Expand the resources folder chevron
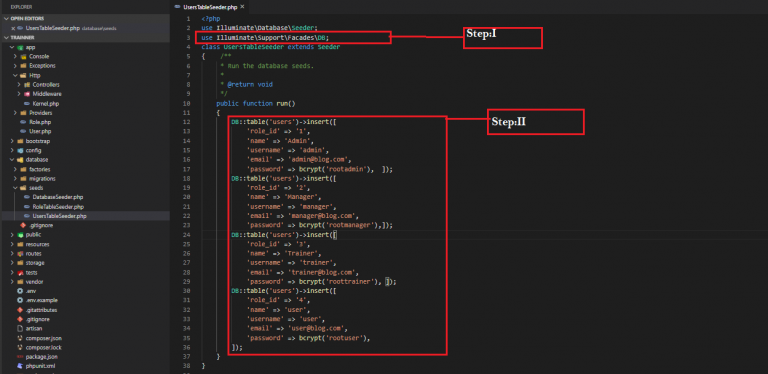 pyautogui.click(x=13, y=244)
